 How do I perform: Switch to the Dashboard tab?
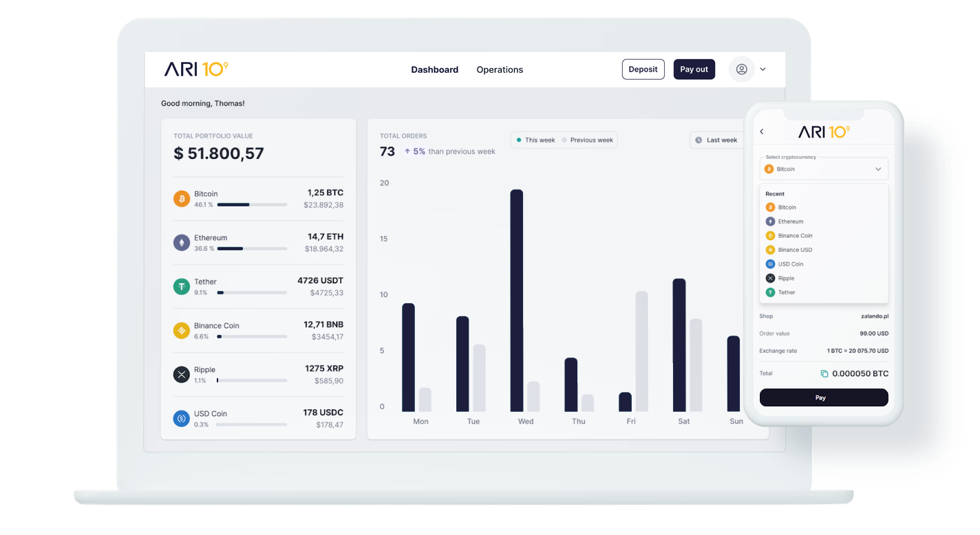tap(434, 69)
